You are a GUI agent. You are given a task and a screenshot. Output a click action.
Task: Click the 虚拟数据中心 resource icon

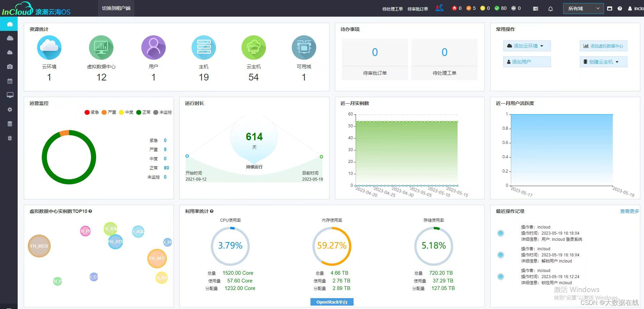[101, 48]
